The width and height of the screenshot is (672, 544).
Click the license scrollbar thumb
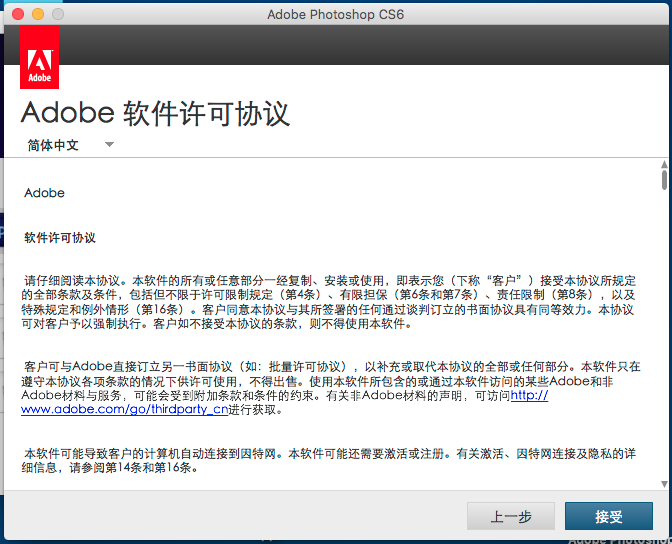(x=664, y=179)
